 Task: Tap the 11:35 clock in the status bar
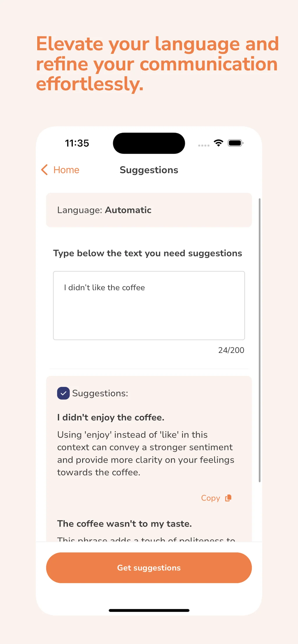77,143
